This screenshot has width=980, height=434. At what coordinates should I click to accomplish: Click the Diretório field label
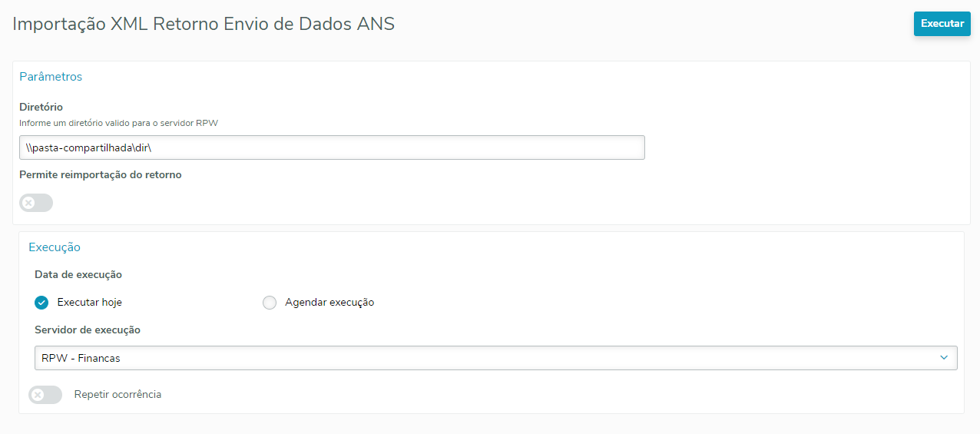tap(41, 107)
